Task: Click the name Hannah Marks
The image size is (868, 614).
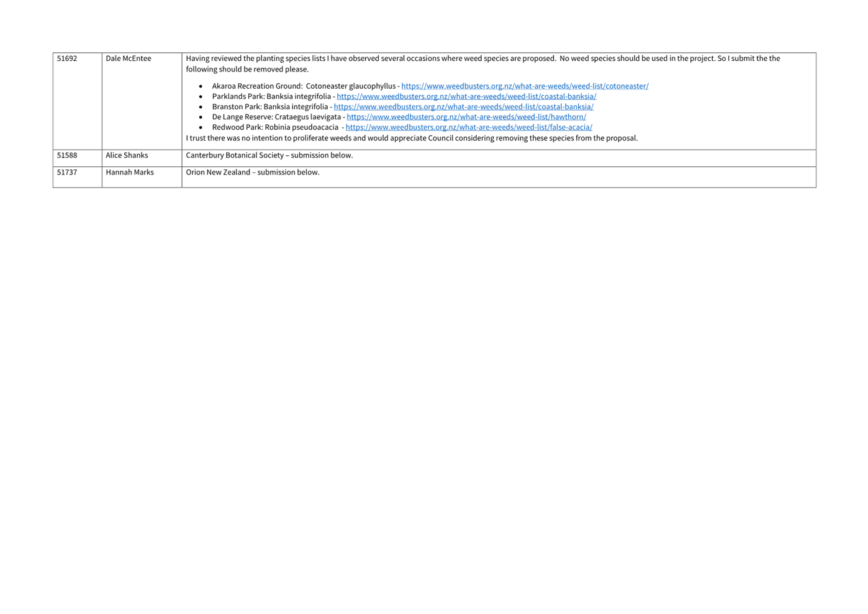Action: click(x=130, y=173)
